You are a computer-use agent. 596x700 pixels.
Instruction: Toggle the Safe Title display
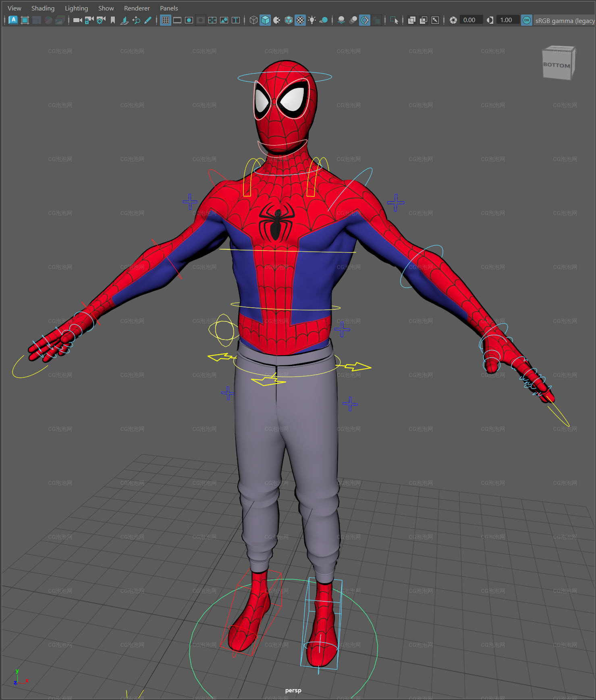coord(236,20)
